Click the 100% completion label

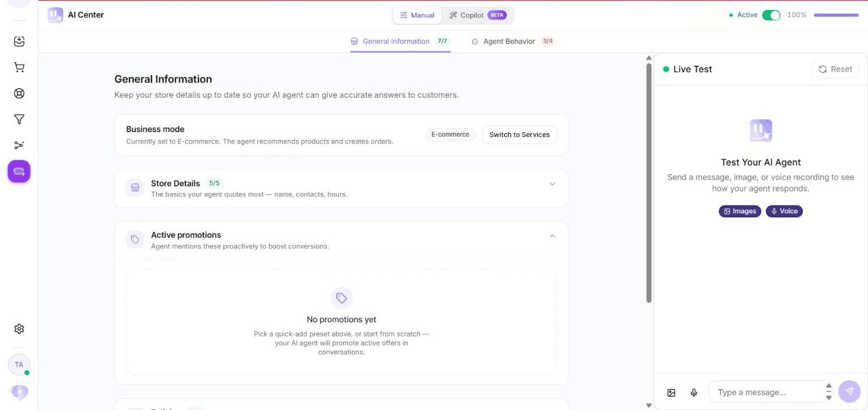[x=797, y=15]
